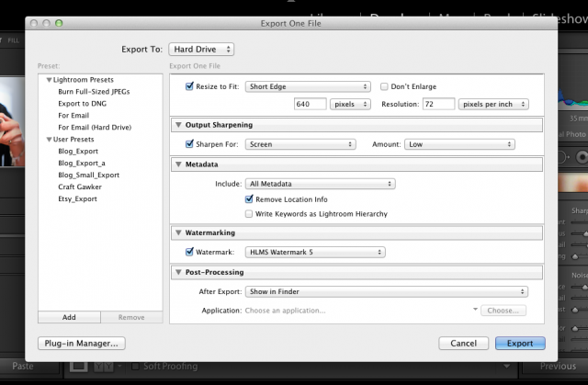Select the Etsy_Export preset
Image resolution: width=588 pixels, height=385 pixels.
point(77,198)
